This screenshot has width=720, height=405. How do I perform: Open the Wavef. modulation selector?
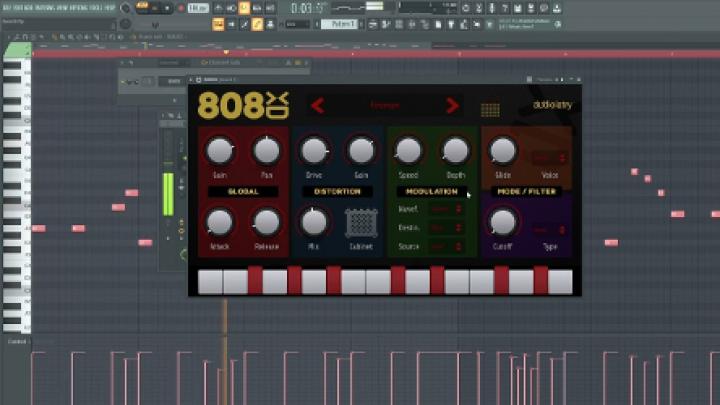[x=446, y=209]
